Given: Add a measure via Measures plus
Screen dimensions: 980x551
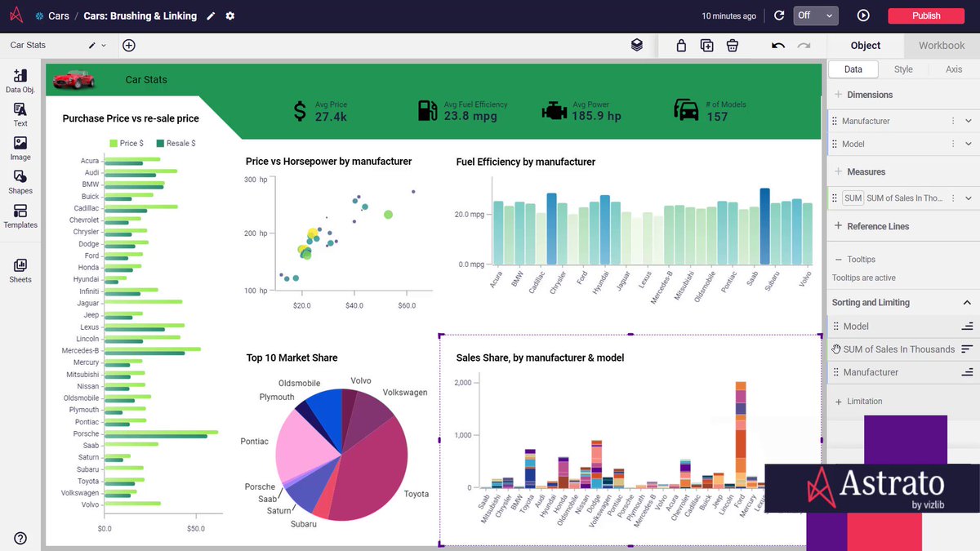Looking at the screenshot, I should [x=838, y=171].
